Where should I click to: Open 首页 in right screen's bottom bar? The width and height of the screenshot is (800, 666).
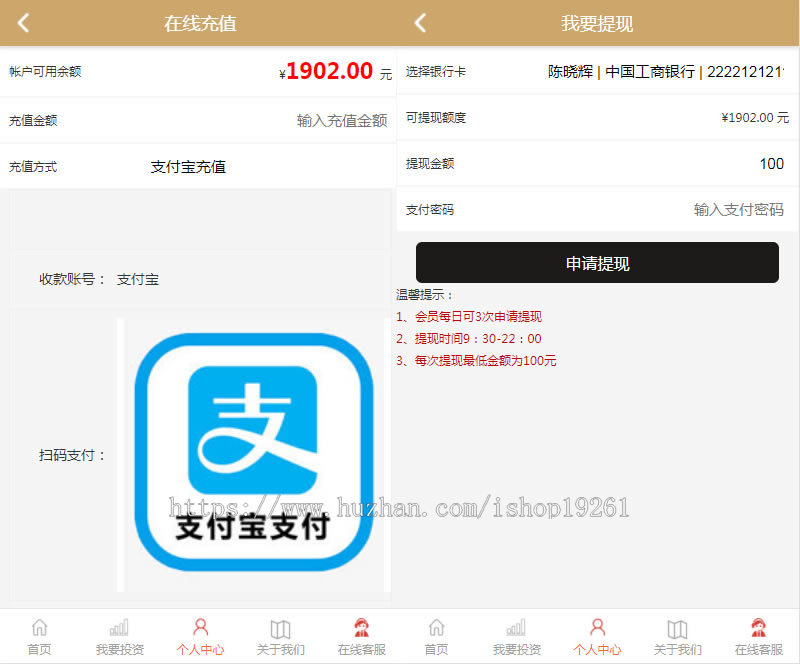tap(436, 637)
